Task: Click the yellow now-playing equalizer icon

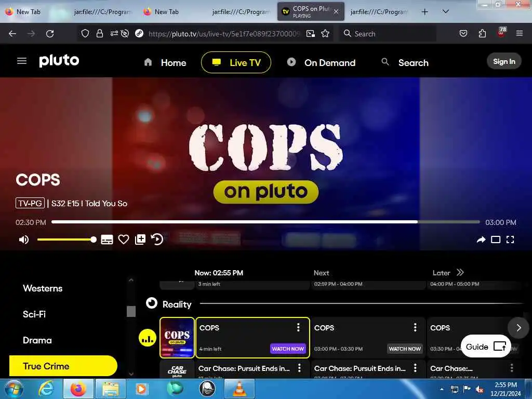Action: 147,338
